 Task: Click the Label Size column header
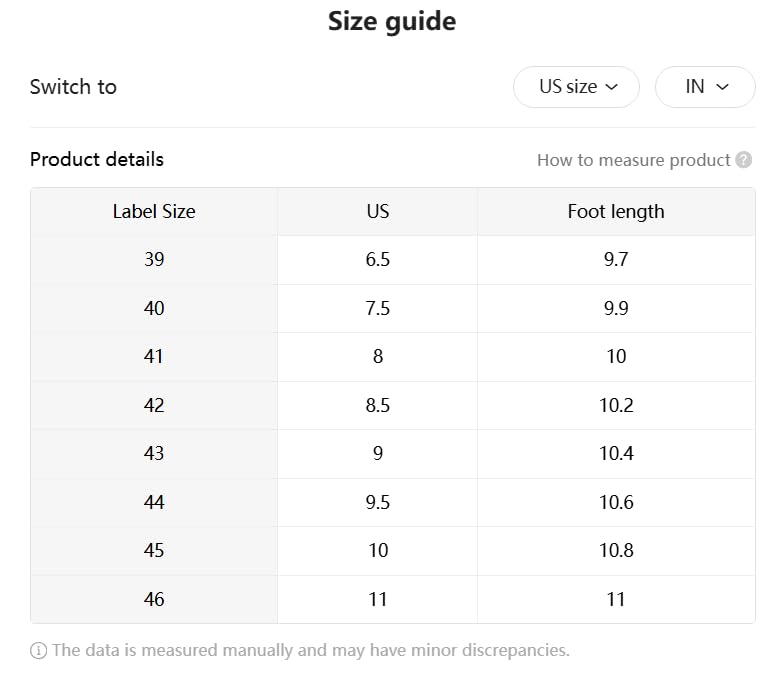click(154, 212)
